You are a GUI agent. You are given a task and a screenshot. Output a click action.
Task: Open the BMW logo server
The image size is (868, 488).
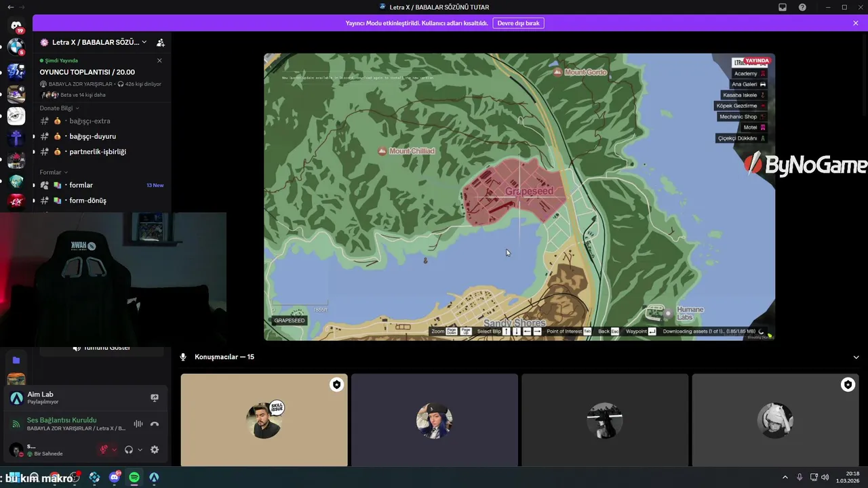click(16, 48)
